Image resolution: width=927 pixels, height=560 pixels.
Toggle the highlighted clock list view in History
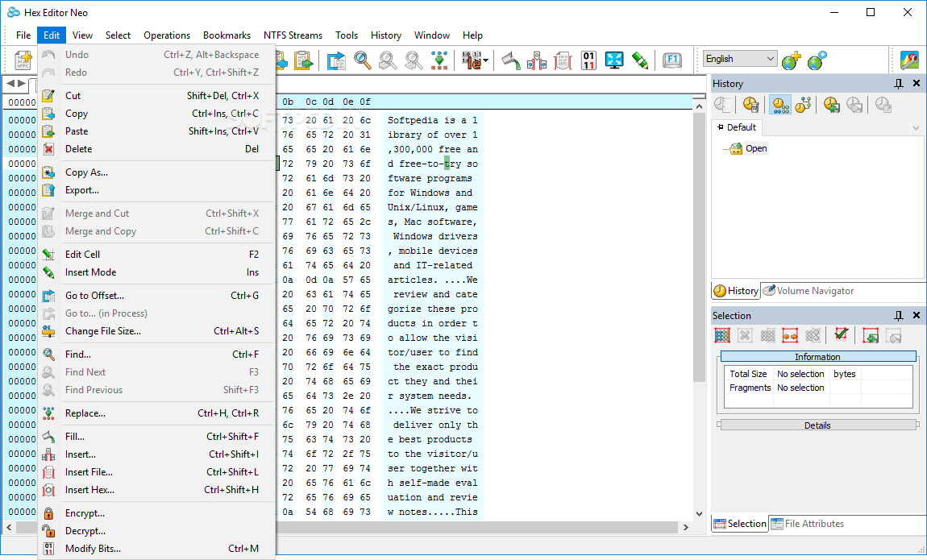(780, 105)
